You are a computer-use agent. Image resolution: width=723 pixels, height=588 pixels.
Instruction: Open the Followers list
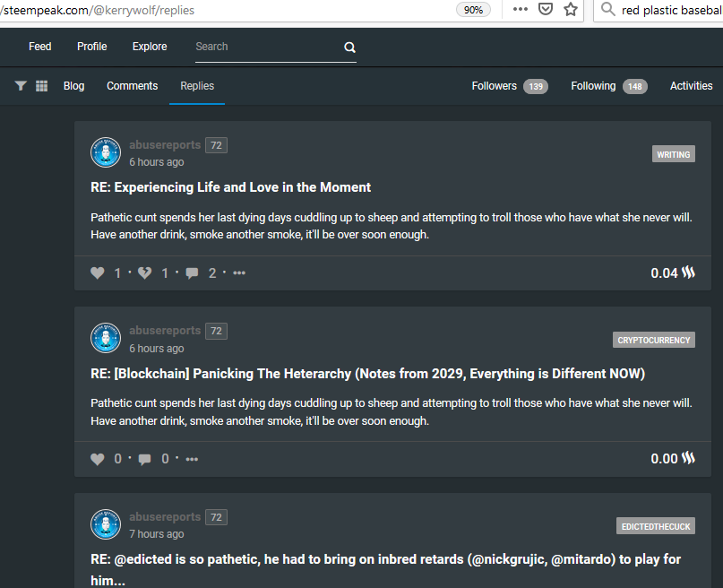[510, 86]
